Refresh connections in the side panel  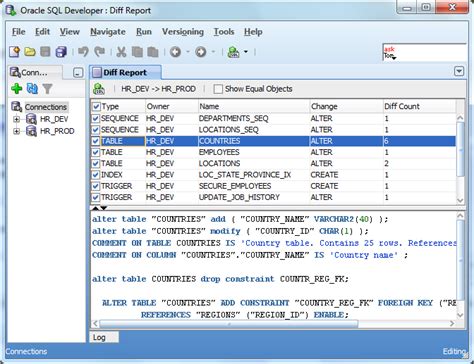(x=32, y=88)
